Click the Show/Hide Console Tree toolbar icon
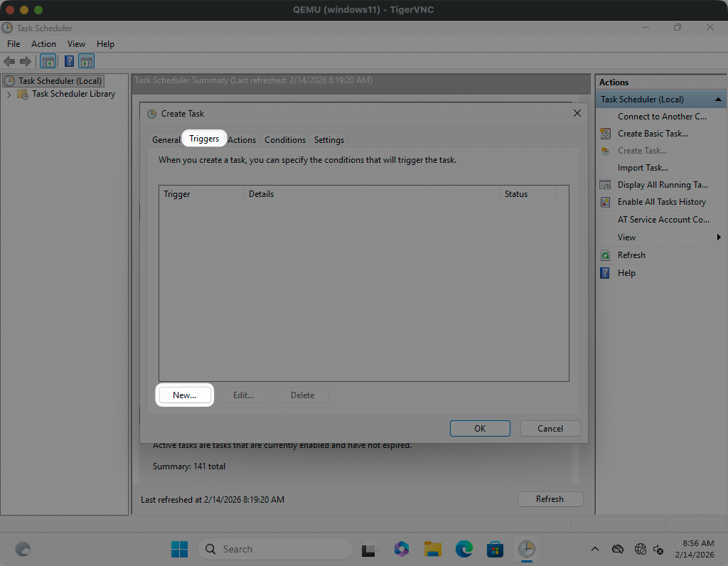The height and width of the screenshot is (566, 728). click(48, 61)
